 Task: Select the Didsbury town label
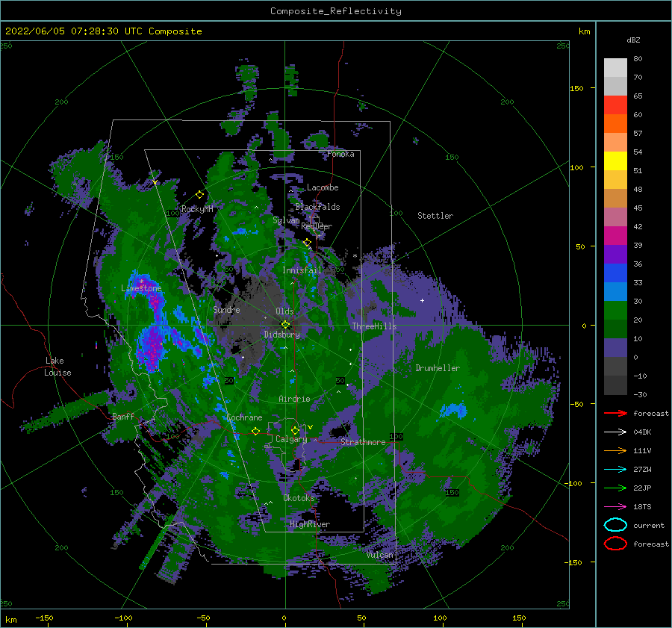pos(282,335)
